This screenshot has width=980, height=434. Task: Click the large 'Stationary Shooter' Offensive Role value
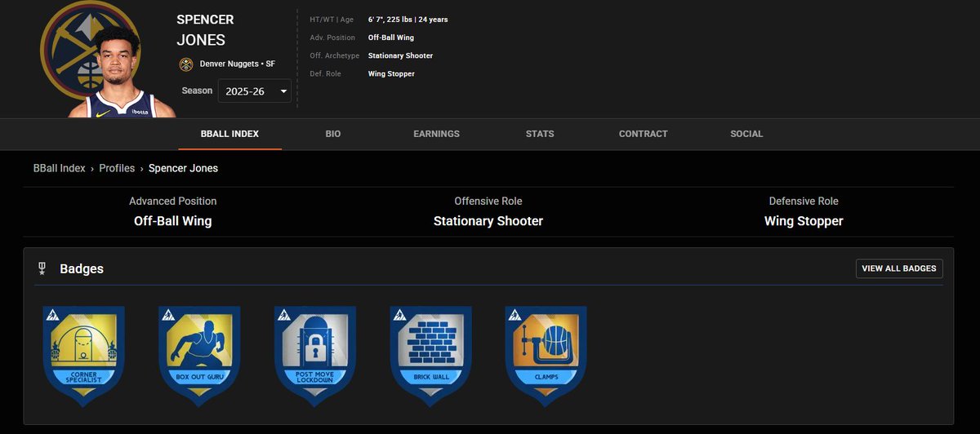point(488,221)
